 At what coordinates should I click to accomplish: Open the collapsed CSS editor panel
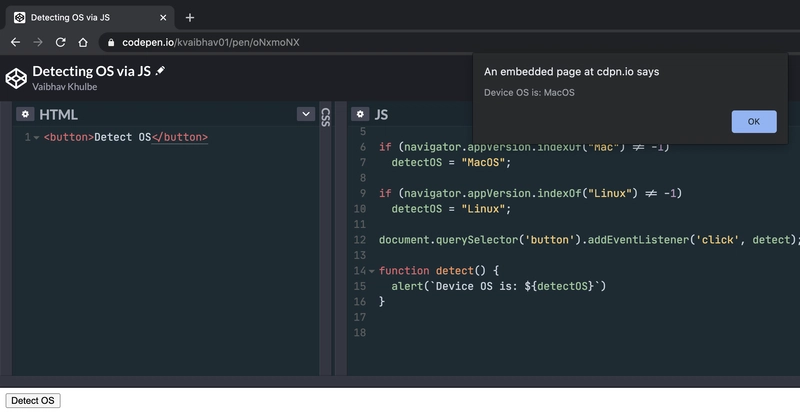pyautogui.click(x=326, y=117)
